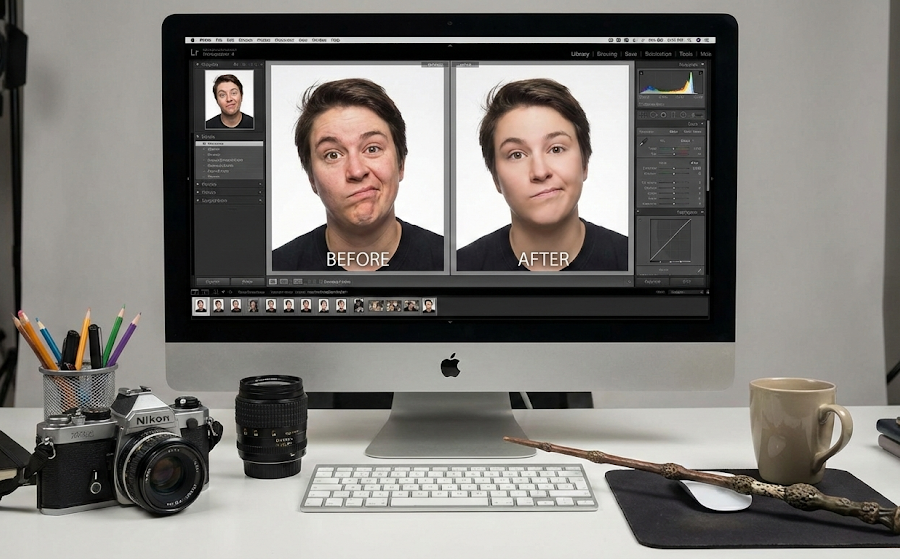Click the Auto tone button
Viewport: 900px width, 559px height.
click(x=695, y=163)
